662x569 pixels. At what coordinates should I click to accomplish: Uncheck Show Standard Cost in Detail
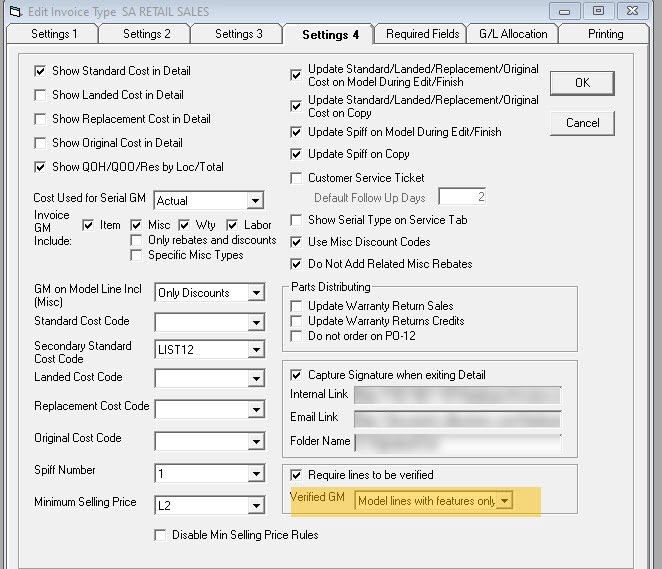click(x=40, y=71)
